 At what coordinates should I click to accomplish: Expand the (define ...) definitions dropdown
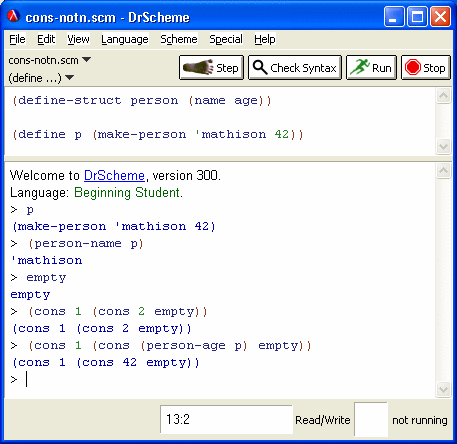click(41, 78)
